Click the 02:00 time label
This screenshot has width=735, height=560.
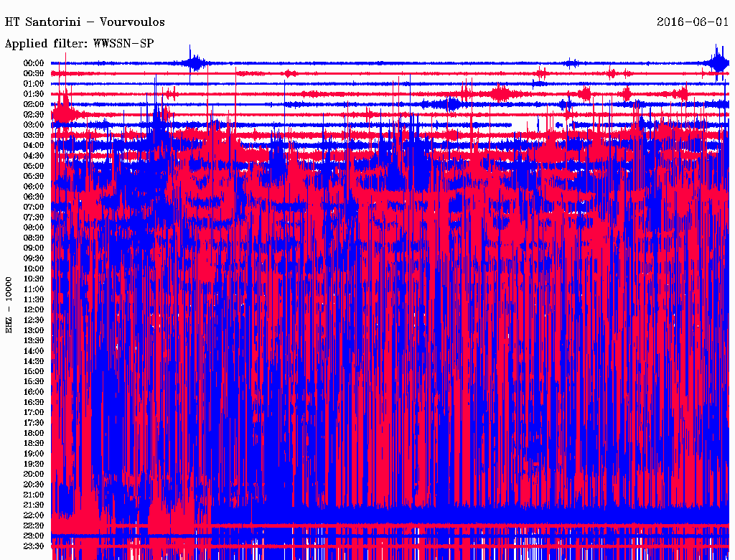point(34,104)
